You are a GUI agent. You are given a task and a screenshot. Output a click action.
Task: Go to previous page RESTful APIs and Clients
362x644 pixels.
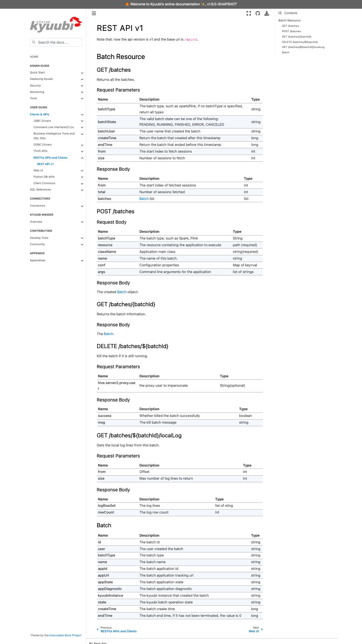click(x=118, y=631)
